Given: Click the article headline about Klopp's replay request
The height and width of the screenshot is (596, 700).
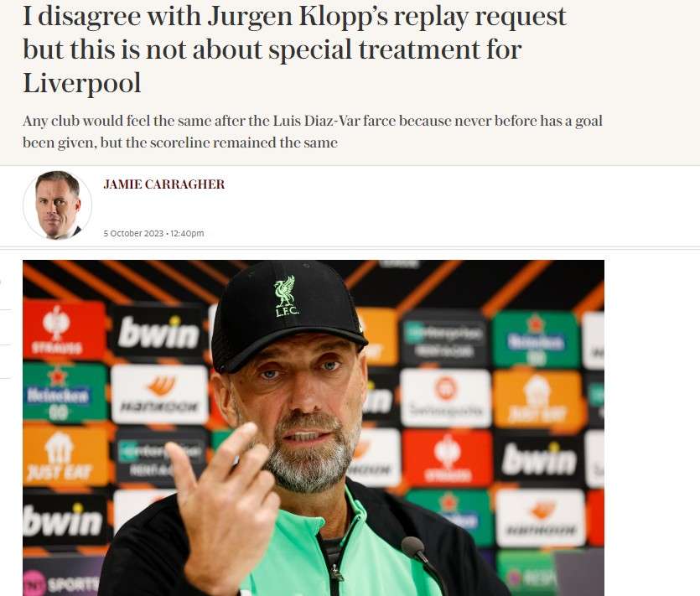Looking at the screenshot, I should point(294,49).
